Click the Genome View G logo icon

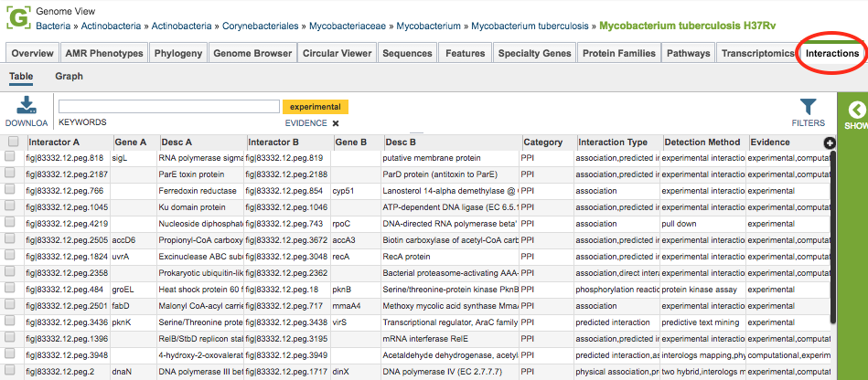pos(17,16)
